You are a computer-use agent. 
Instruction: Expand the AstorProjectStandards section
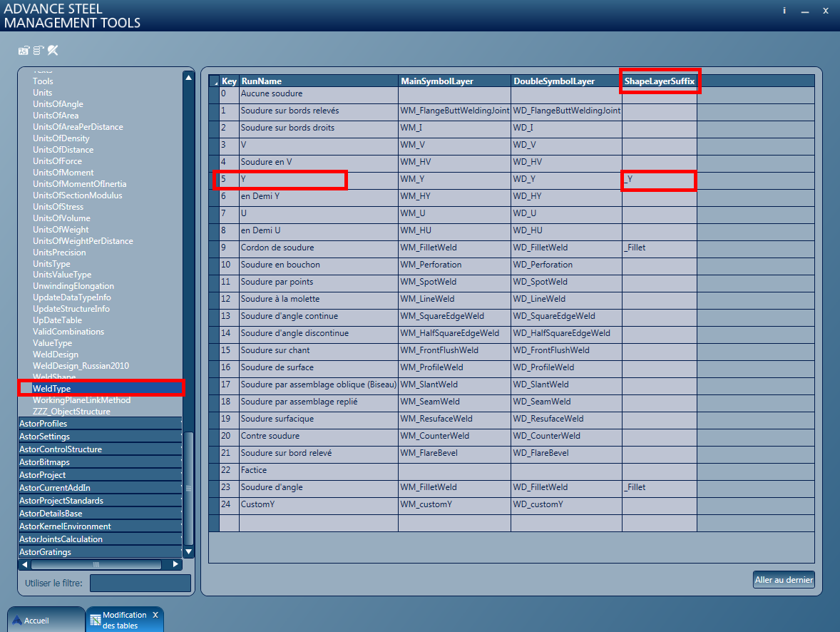(x=100, y=501)
